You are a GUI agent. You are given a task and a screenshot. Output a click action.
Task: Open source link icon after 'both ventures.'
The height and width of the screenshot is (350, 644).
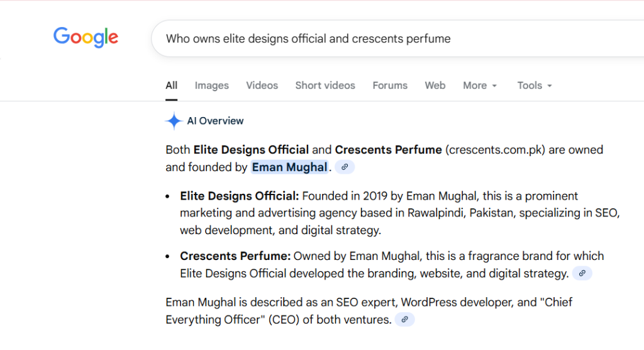tap(405, 320)
